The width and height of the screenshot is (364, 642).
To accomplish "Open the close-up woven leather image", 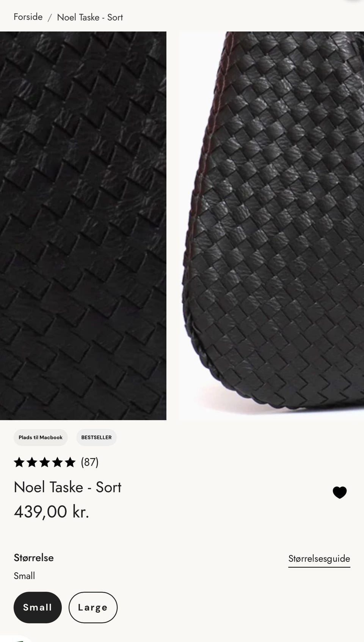I will pyautogui.click(x=83, y=226).
